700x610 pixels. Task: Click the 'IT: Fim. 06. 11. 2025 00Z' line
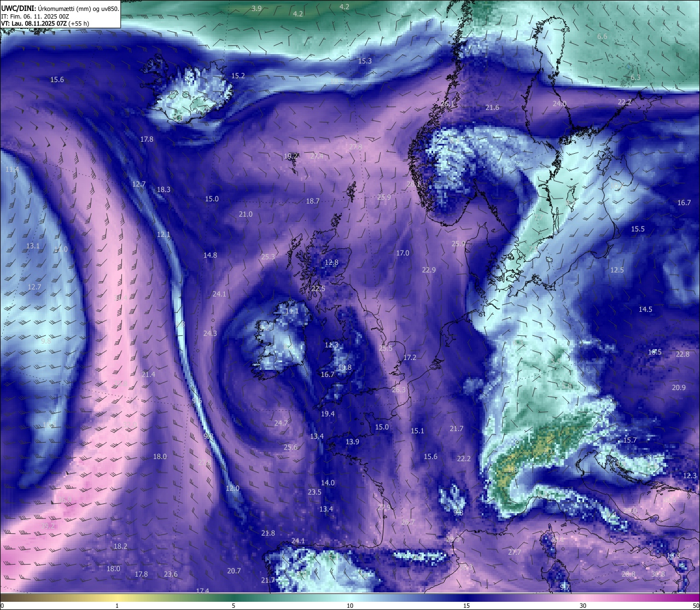(x=35, y=16)
